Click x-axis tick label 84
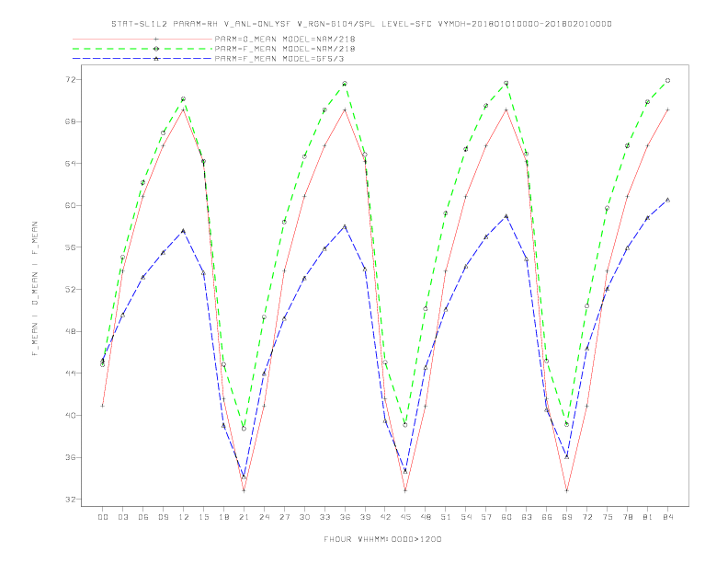This screenshot has width=728, height=563. 668,517
